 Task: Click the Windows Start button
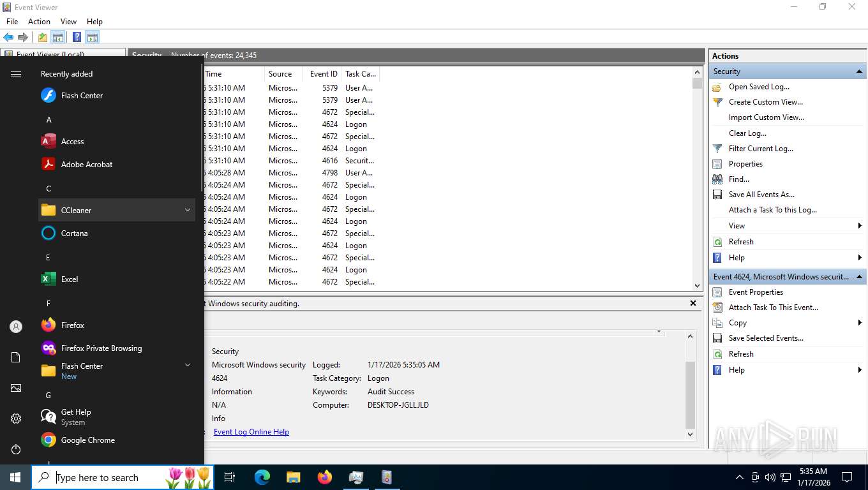[x=15, y=477]
